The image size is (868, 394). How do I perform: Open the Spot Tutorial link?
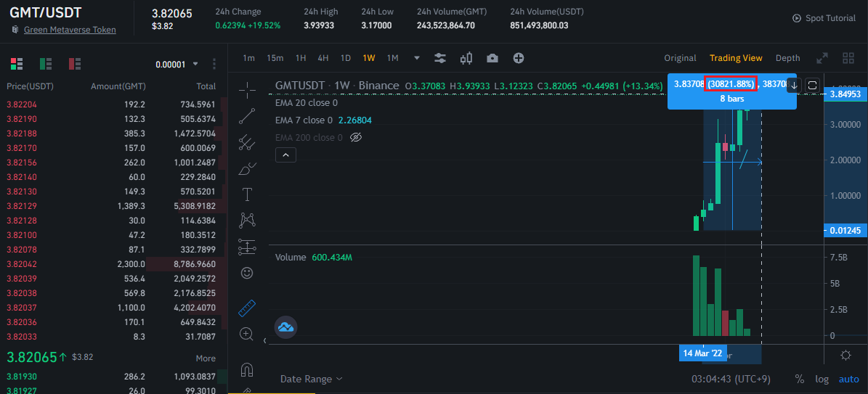point(830,18)
